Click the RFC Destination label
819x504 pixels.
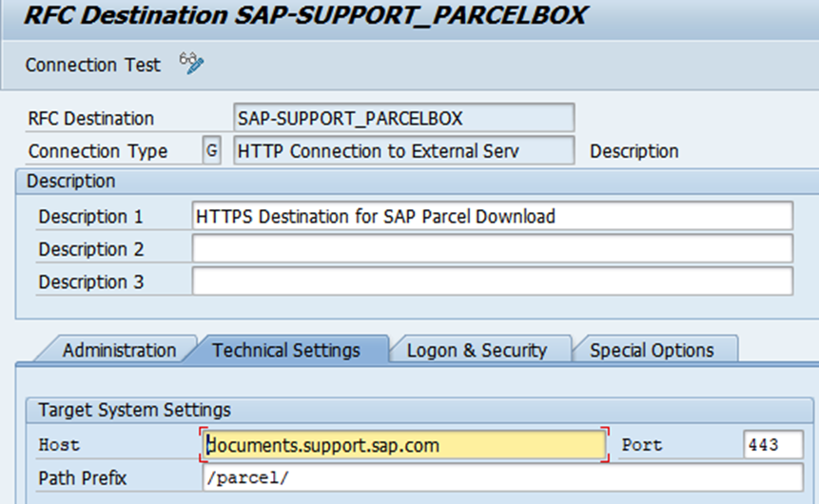pos(91,119)
